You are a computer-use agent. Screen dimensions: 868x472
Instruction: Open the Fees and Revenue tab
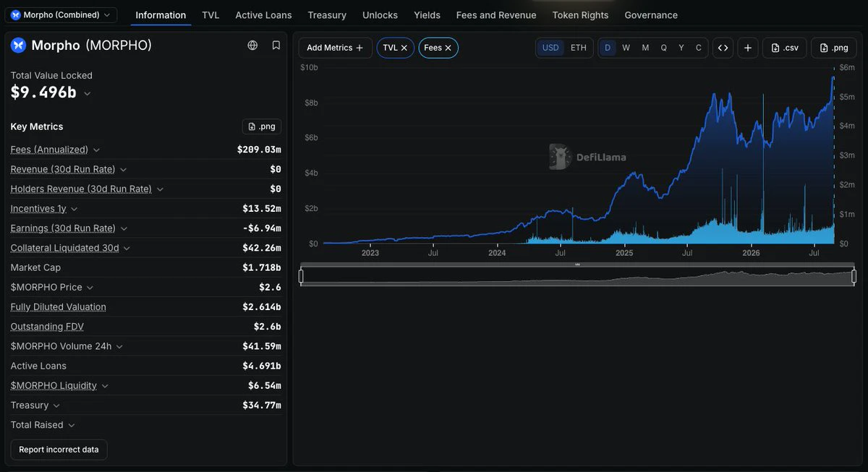point(496,15)
